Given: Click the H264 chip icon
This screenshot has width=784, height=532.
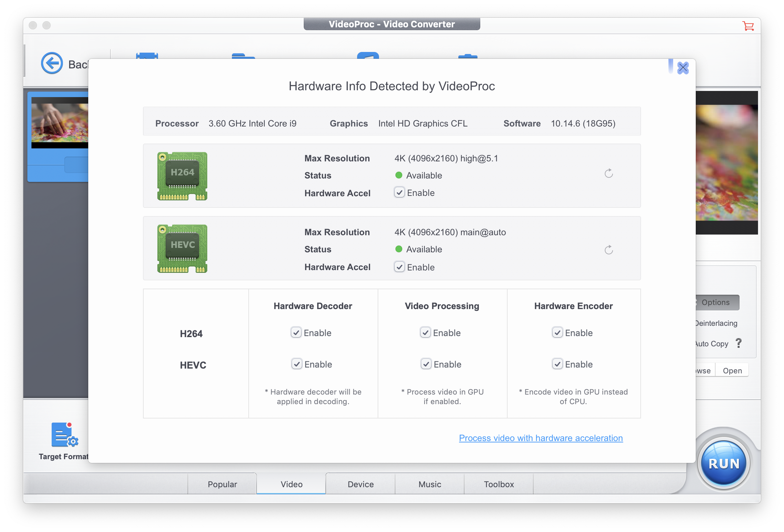Looking at the screenshot, I should (182, 176).
